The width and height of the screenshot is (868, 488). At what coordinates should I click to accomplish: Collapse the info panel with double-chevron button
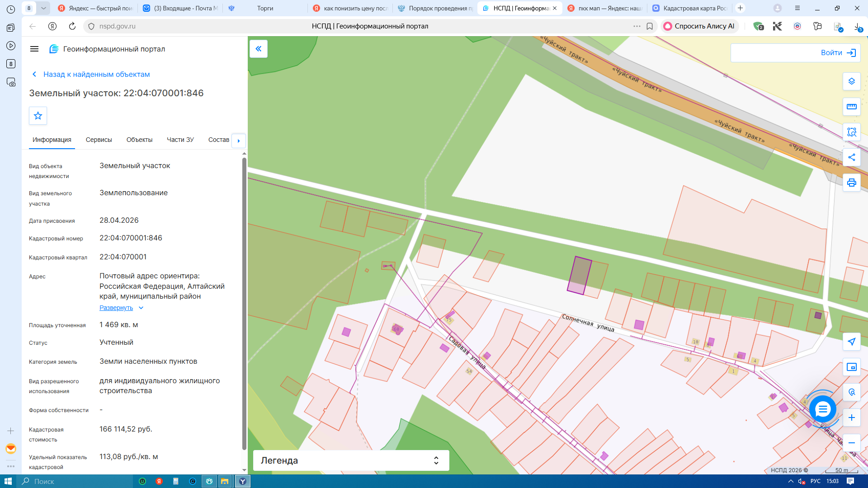click(259, 49)
